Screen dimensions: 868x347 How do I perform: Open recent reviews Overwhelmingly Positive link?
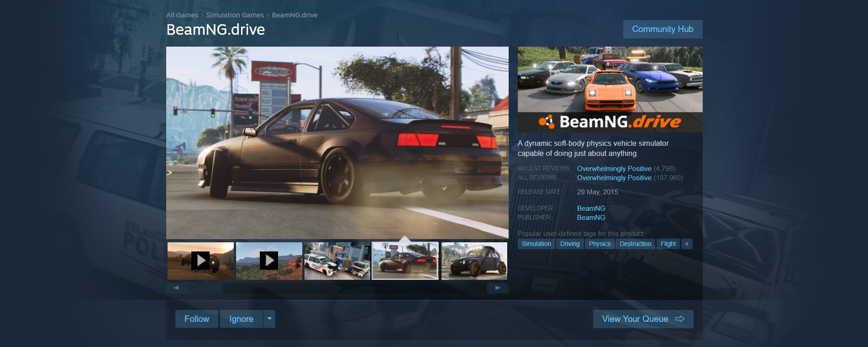coord(614,169)
